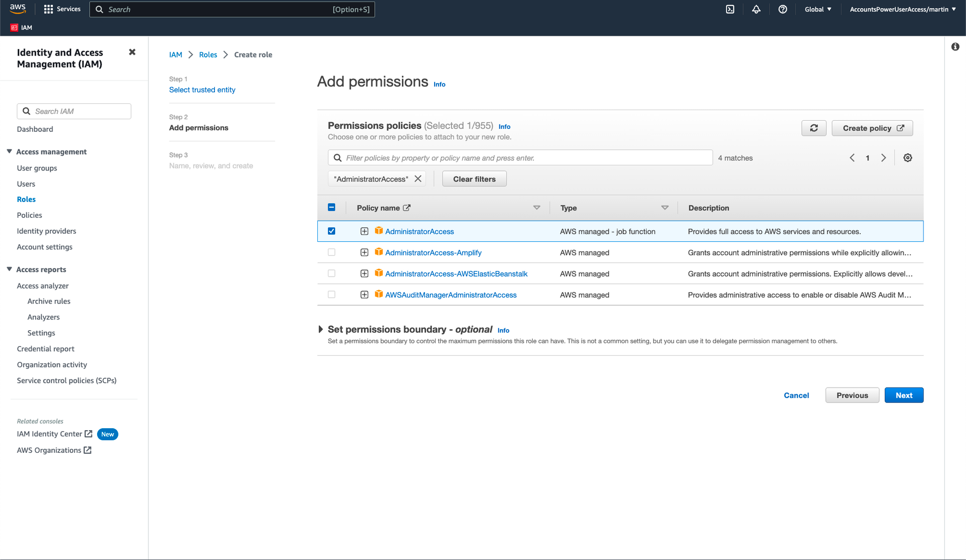Open the CloudShell terminal icon
The width and height of the screenshot is (966, 560).
pos(730,9)
